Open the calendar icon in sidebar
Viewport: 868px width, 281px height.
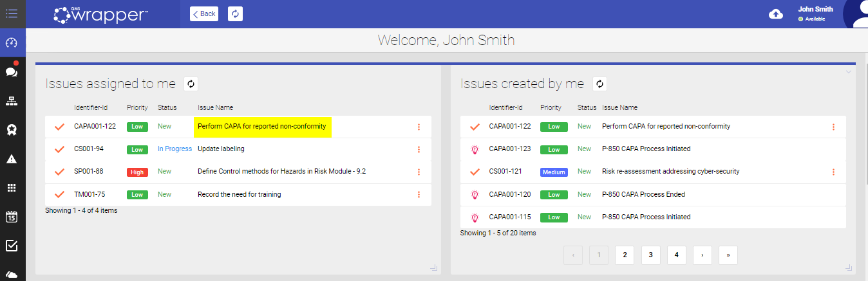12,217
